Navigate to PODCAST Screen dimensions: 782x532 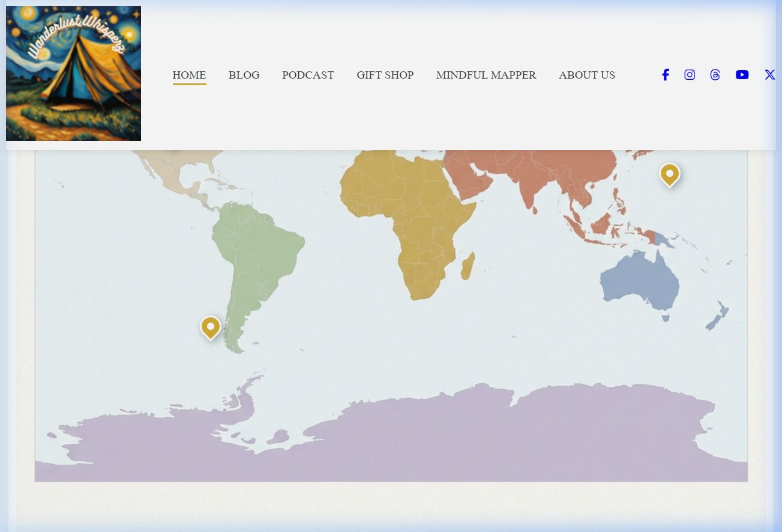click(x=308, y=75)
